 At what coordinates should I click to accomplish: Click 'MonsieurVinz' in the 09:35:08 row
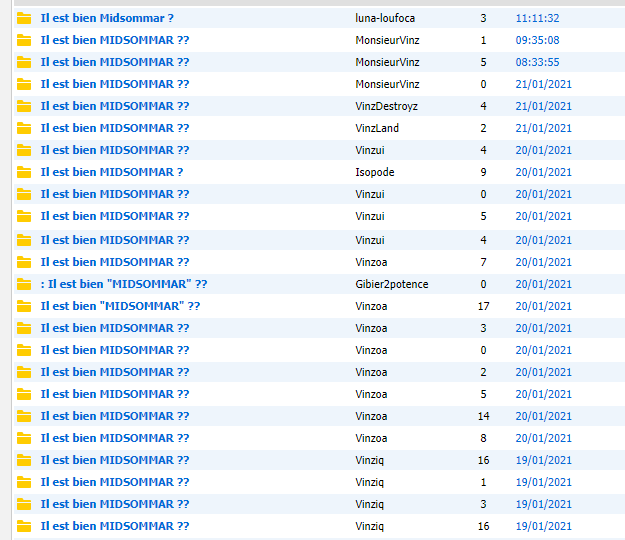click(387, 40)
